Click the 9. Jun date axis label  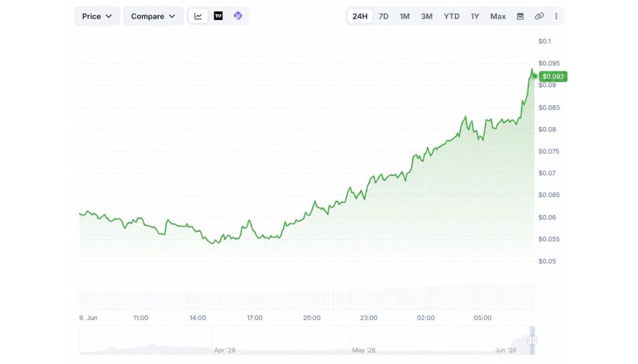88,318
